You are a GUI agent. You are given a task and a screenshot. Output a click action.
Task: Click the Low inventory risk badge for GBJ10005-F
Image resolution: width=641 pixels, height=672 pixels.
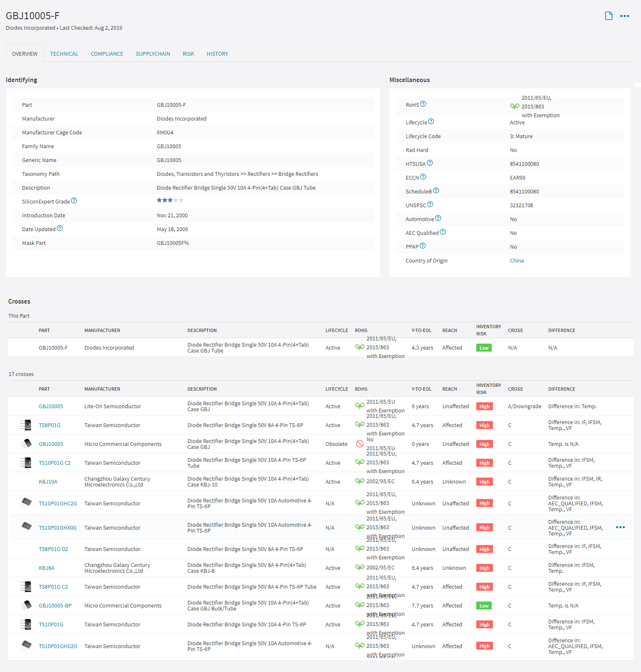(484, 348)
